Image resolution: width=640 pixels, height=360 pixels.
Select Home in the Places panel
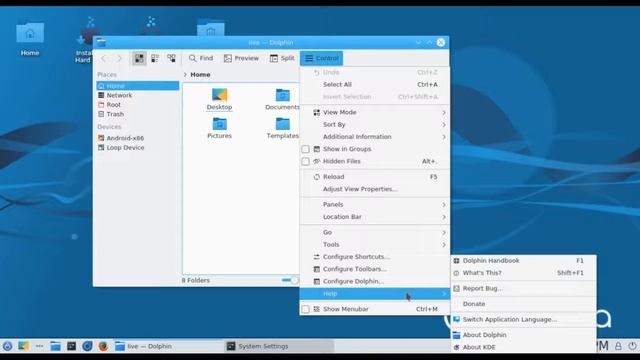coord(138,86)
